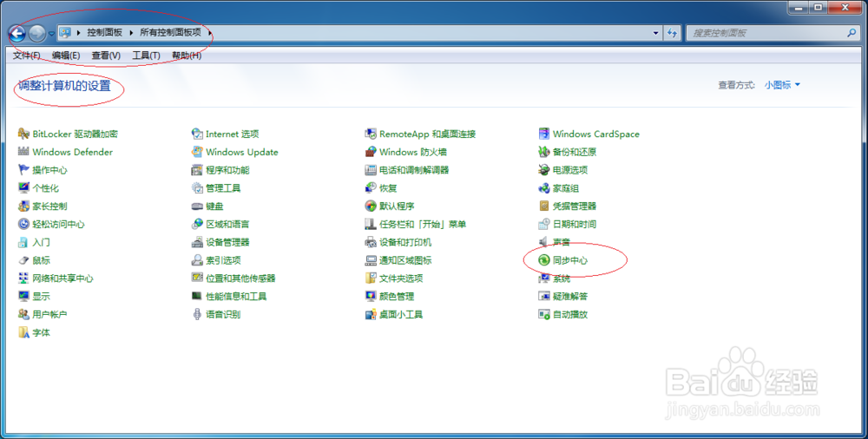Screen dimensions: 868x439
Task: Open the 索引选项 link
Action: pos(223,260)
